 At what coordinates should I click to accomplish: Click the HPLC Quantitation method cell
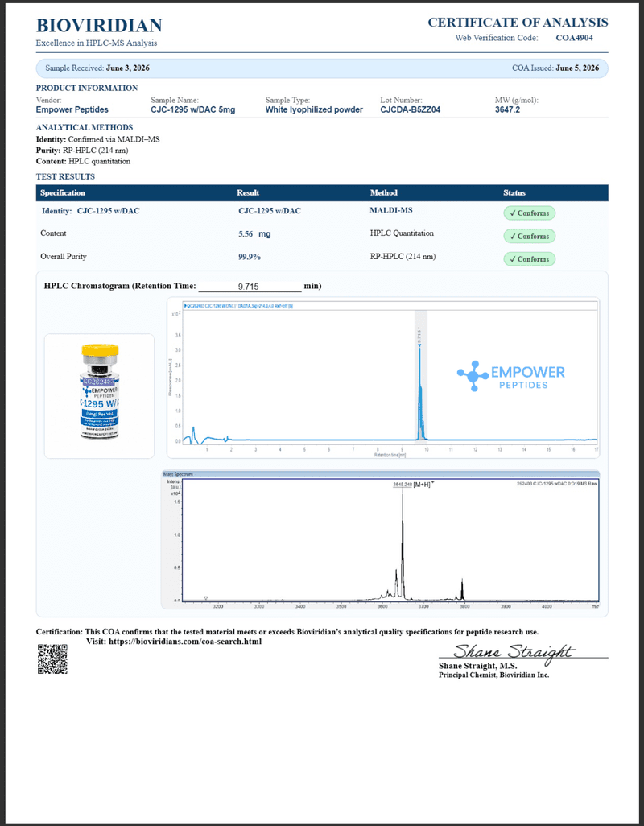point(402,233)
